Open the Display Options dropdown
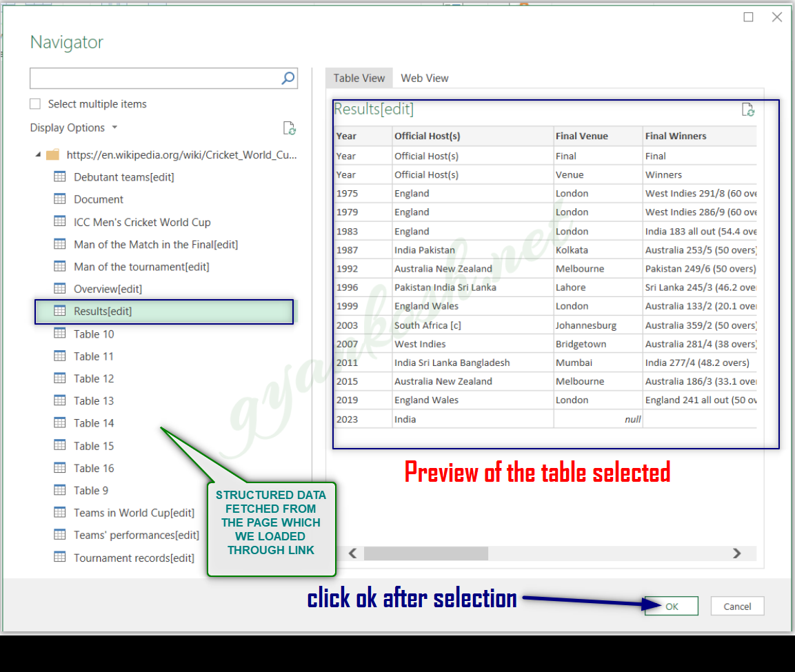This screenshot has height=672, width=795. click(x=74, y=128)
